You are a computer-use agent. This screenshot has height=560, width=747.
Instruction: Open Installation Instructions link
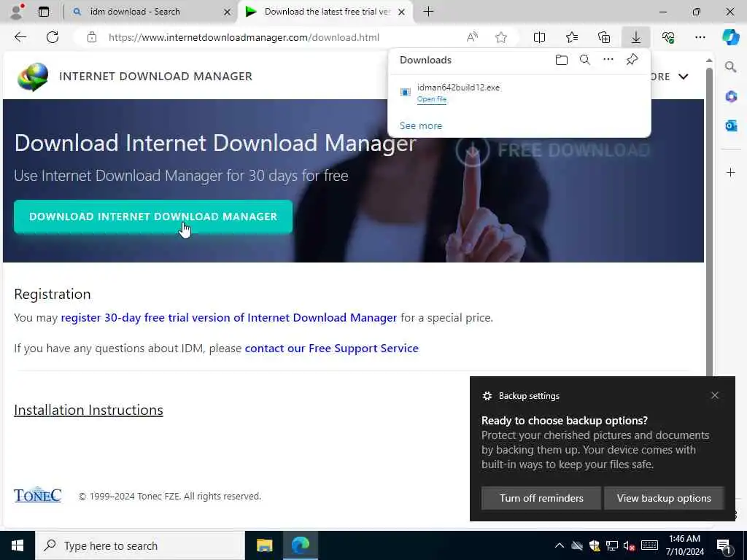pos(88,410)
